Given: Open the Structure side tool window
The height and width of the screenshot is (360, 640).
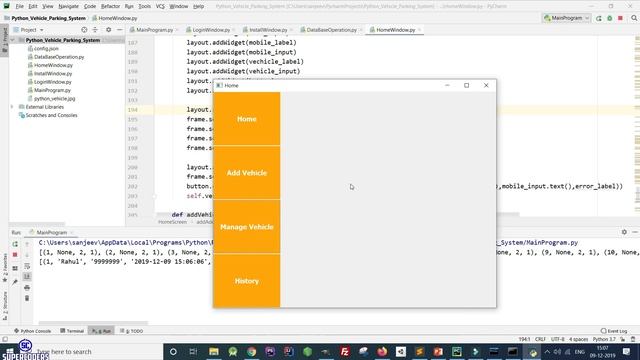Looking at the screenshot, I should pyautogui.click(x=5, y=305).
